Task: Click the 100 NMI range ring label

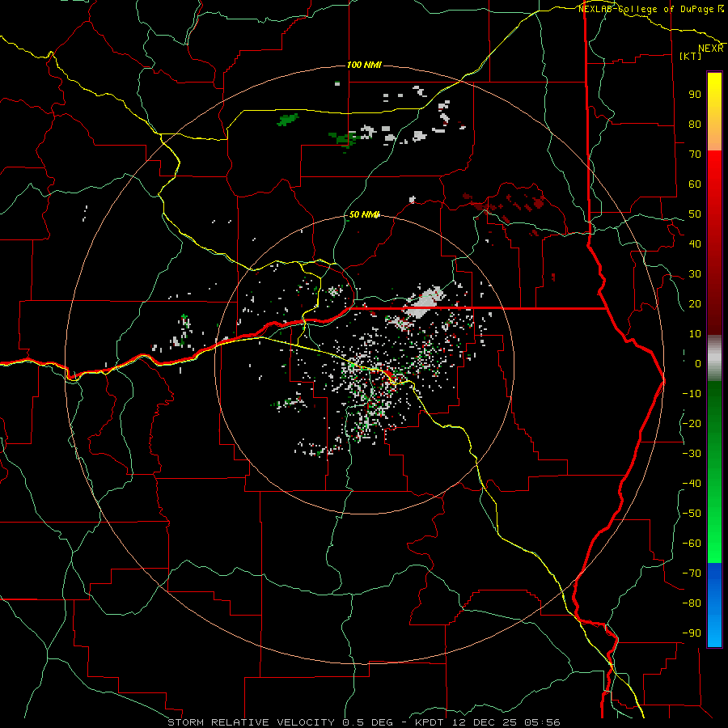Action: click(364, 65)
